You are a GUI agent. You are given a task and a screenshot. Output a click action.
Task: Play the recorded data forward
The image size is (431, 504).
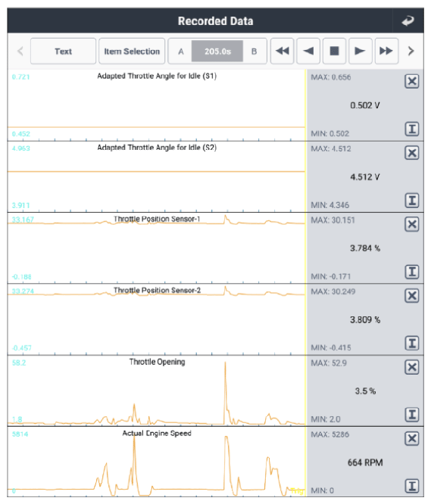click(x=361, y=51)
